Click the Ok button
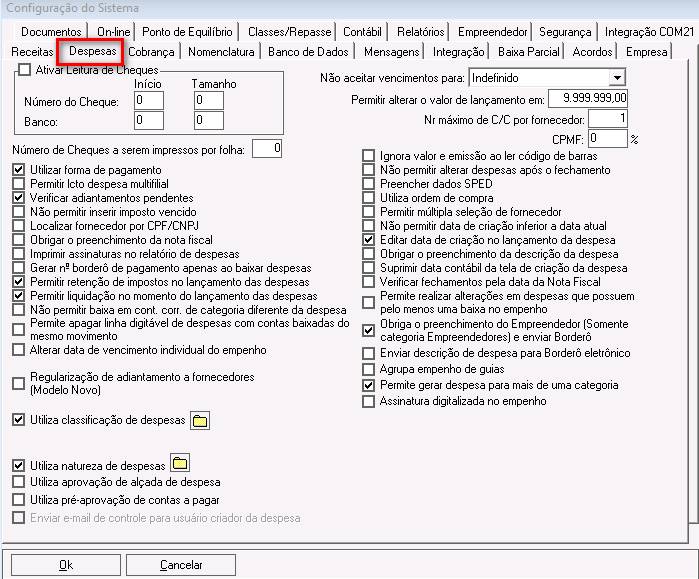The height and width of the screenshot is (579, 699). (x=66, y=565)
